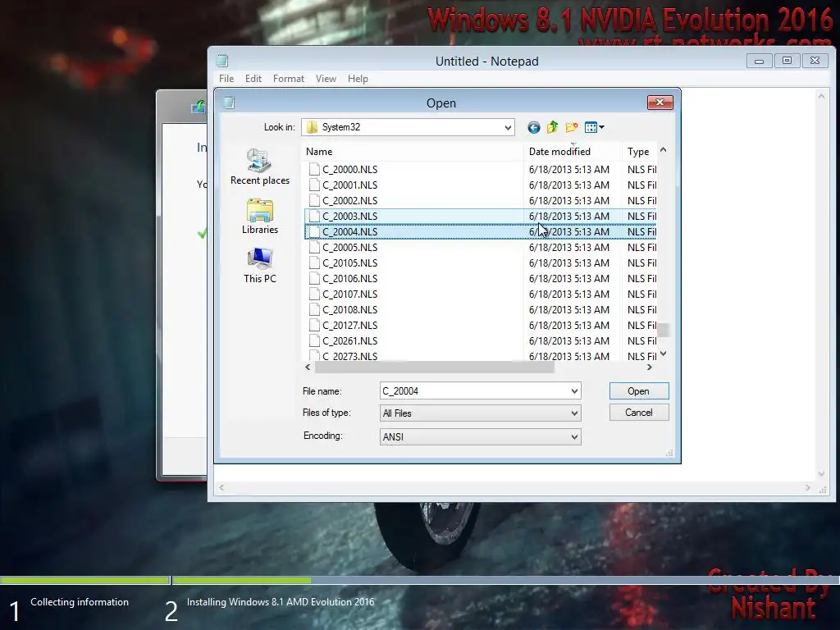Open This PC in the sidebar
This screenshot has width=840, height=630.
point(260,266)
